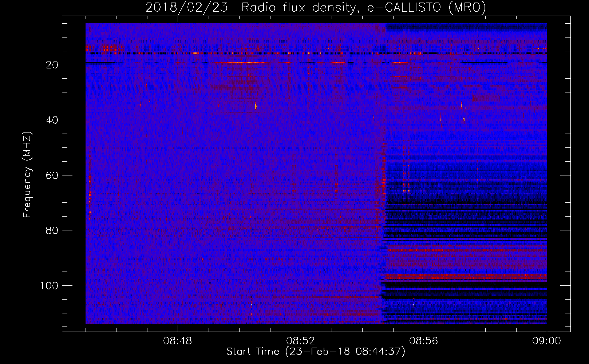Click the 'Frequency (MHZ)' axis label
The width and height of the screenshot is (589, 364).
[27, 174]
